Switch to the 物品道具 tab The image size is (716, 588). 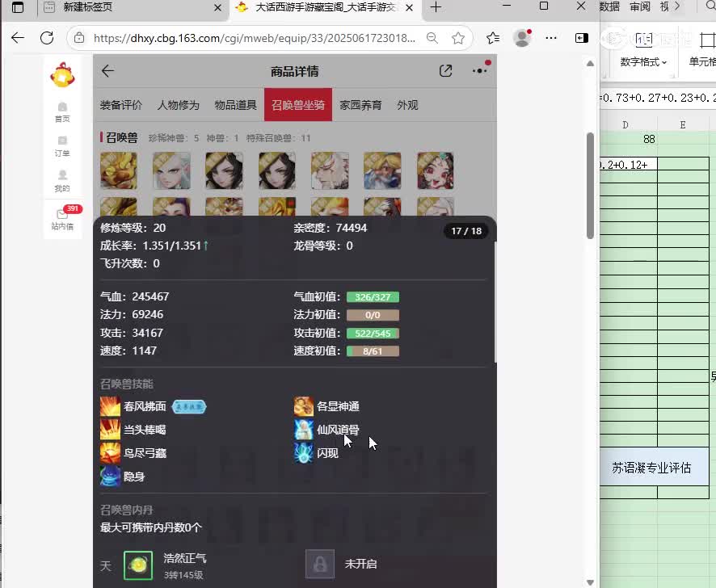[236, 105]
